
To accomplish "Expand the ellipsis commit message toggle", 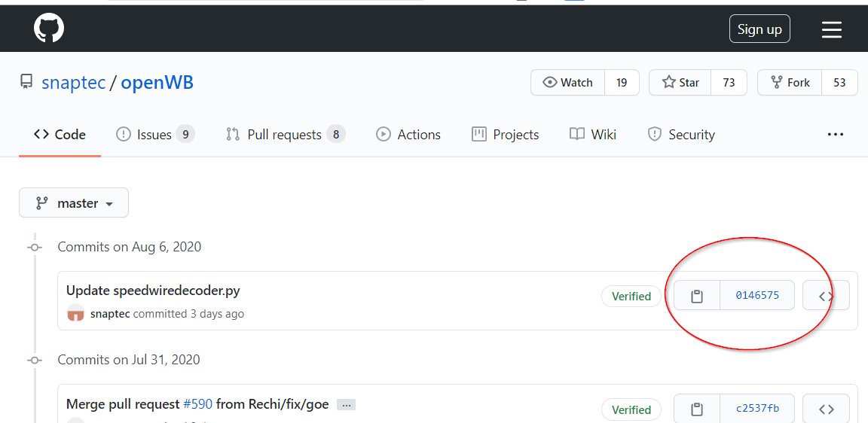I will coord(346,405).
